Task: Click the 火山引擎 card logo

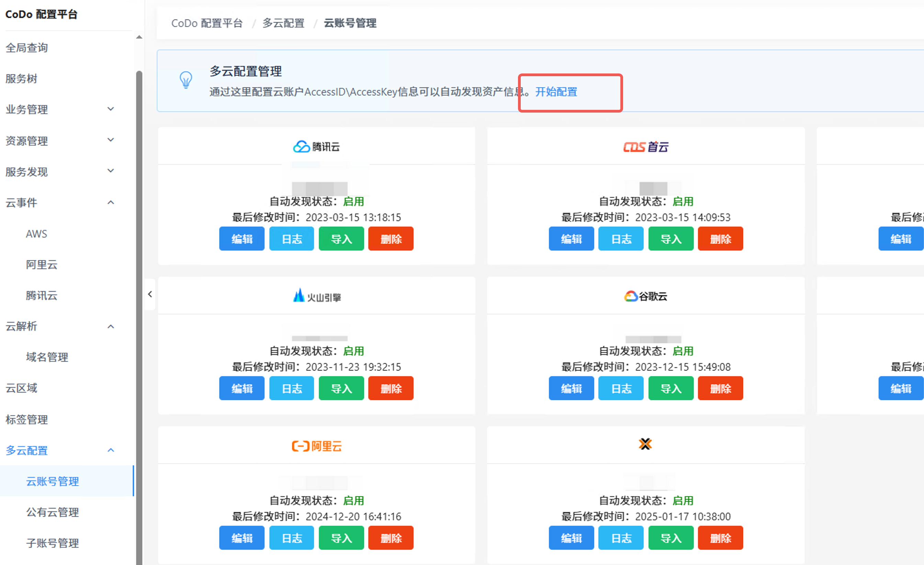Action: coord(316,296)
